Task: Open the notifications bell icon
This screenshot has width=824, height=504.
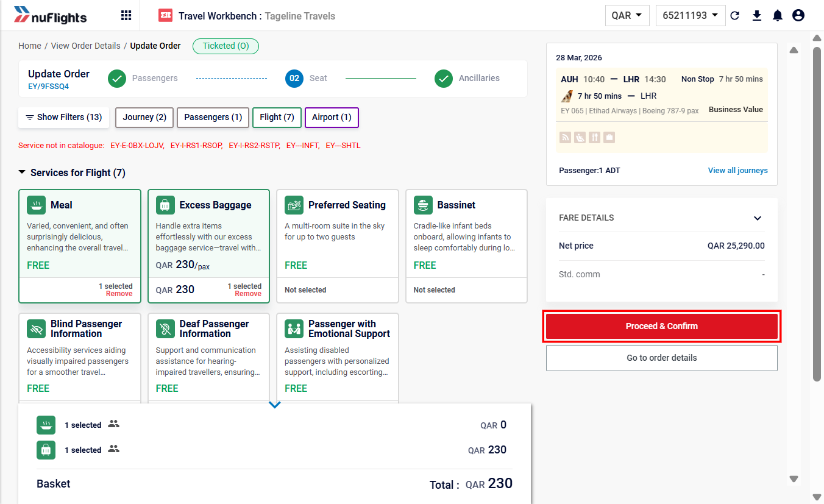Action: [x=778, y=16]
